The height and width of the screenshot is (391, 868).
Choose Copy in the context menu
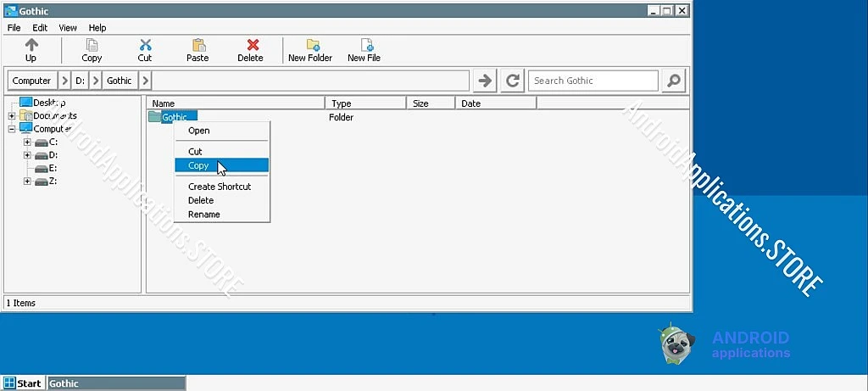(198, 165)
